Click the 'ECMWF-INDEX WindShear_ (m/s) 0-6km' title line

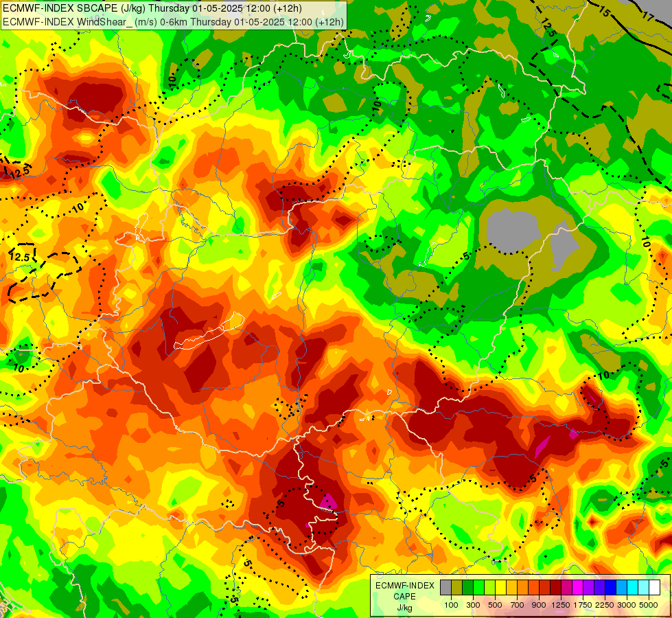coord(173,22)
